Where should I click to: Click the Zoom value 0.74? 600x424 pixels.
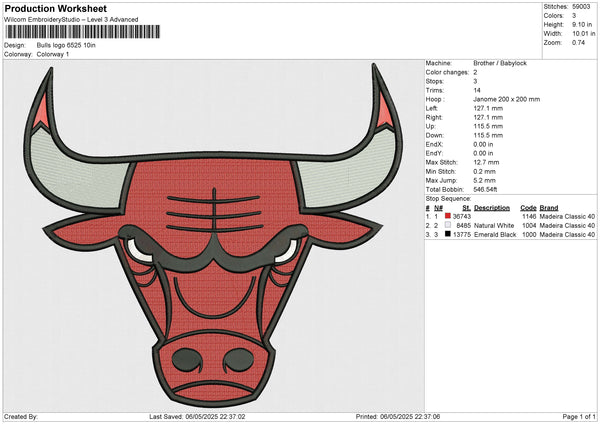click(x=579, y=42)
